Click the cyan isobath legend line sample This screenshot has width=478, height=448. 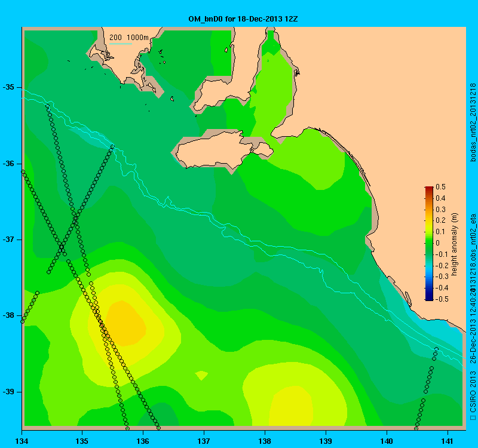[x=121, y=44]
